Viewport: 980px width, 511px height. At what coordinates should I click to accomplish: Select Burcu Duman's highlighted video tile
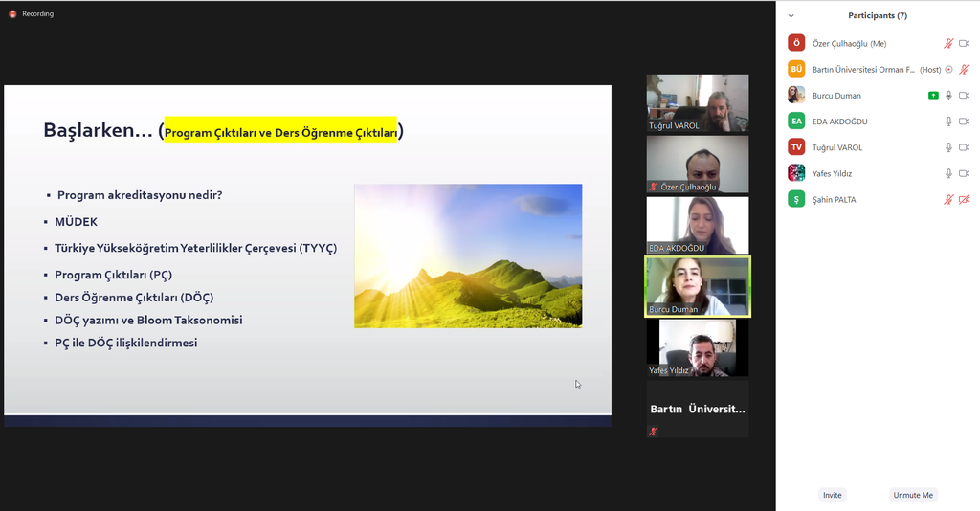tap(698, 286)
